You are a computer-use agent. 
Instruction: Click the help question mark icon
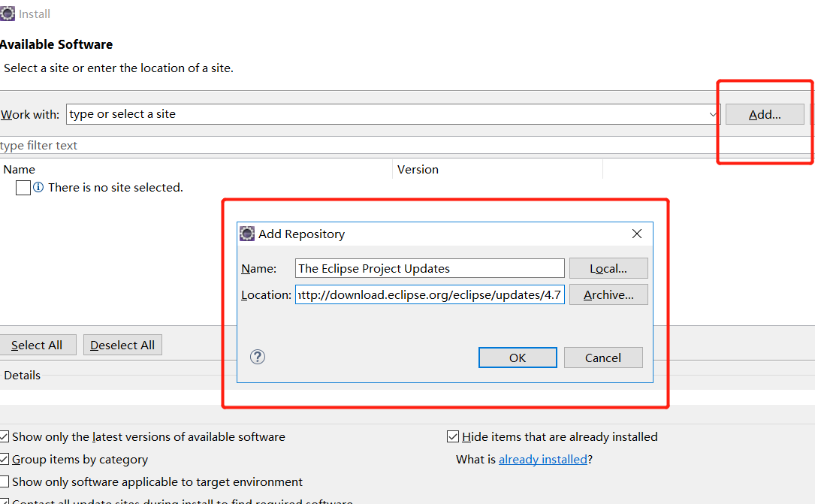(258, 357)
